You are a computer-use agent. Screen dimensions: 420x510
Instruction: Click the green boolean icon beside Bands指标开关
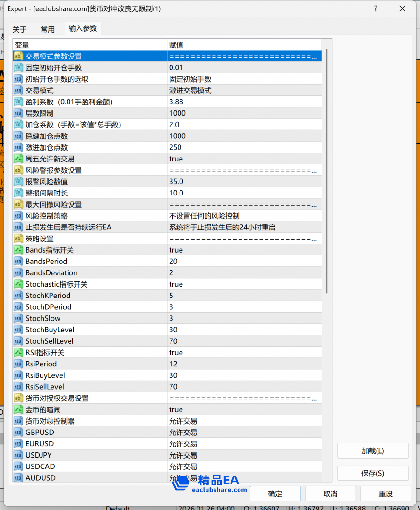click(x=18, y=250)
